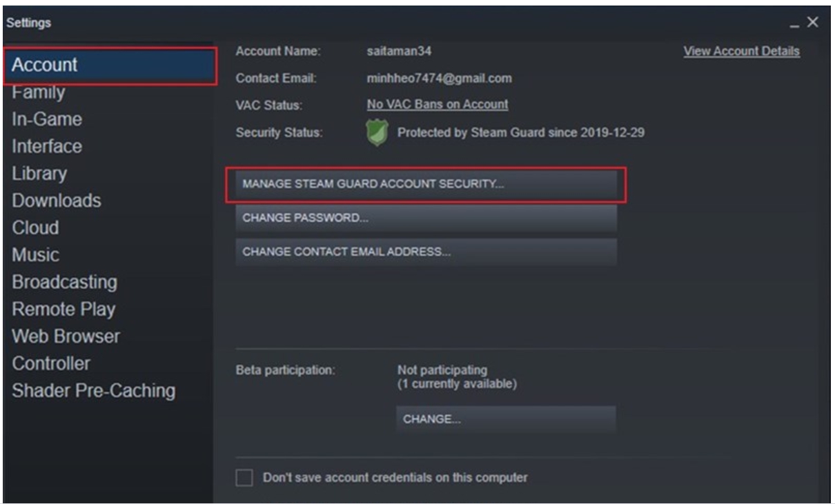Open the Downloads settings section

click(x=57, y=201)
